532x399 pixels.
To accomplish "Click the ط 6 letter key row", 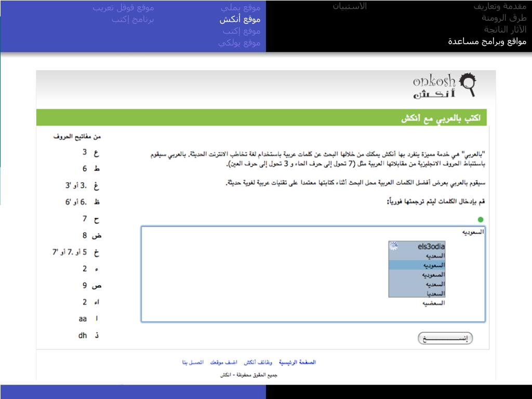I will (90, 169).
